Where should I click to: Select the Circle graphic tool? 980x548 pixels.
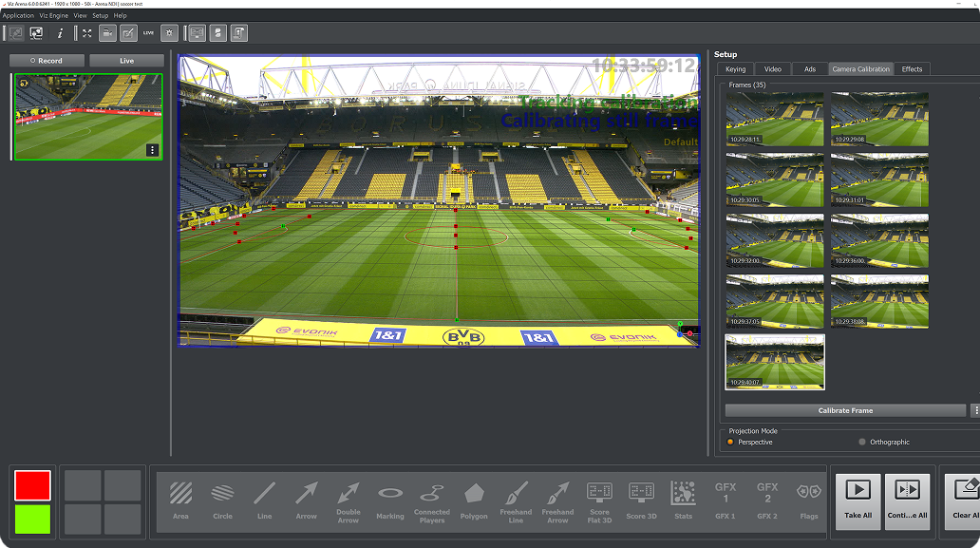point(222,501)
